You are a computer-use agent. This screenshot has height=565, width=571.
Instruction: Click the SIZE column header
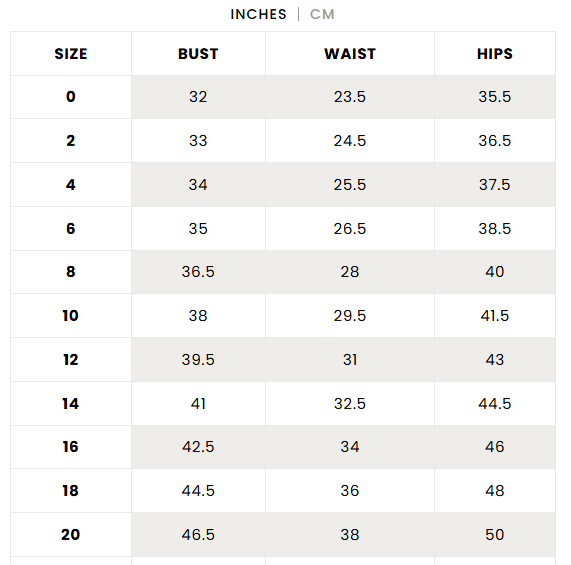point(71,54)
